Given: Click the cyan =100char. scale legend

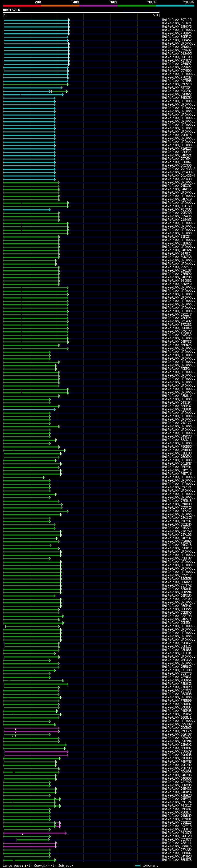Looking at the screenshot, I should (146, 866).
